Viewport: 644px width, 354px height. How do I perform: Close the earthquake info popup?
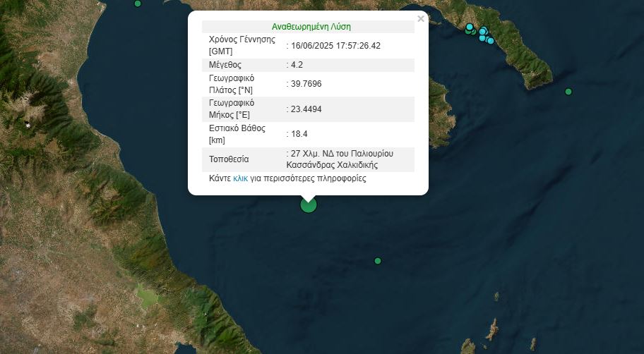pos(421,19)
